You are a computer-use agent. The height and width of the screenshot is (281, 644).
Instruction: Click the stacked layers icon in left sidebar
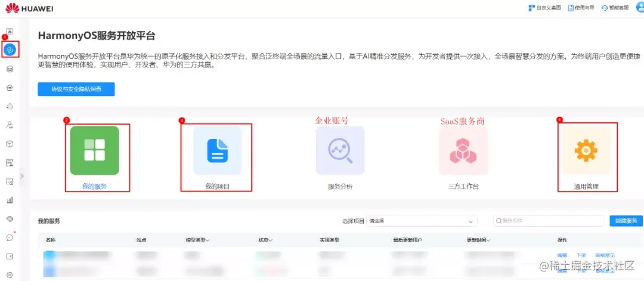point(10,69)
